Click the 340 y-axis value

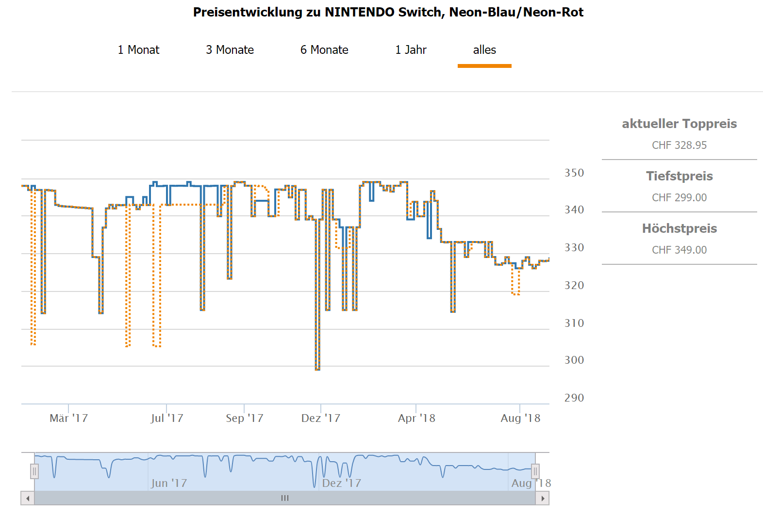574,210
